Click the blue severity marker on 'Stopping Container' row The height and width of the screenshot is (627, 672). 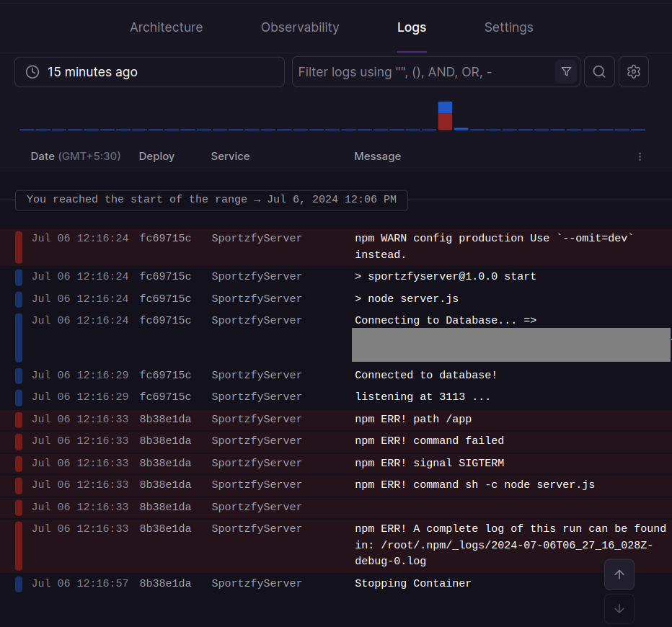click(x=19, y=584)
